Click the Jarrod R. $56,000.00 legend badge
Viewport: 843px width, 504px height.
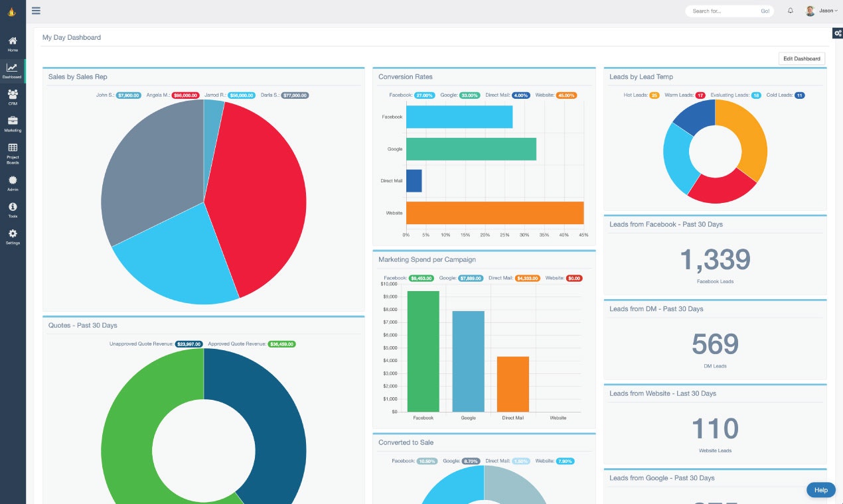242,95
